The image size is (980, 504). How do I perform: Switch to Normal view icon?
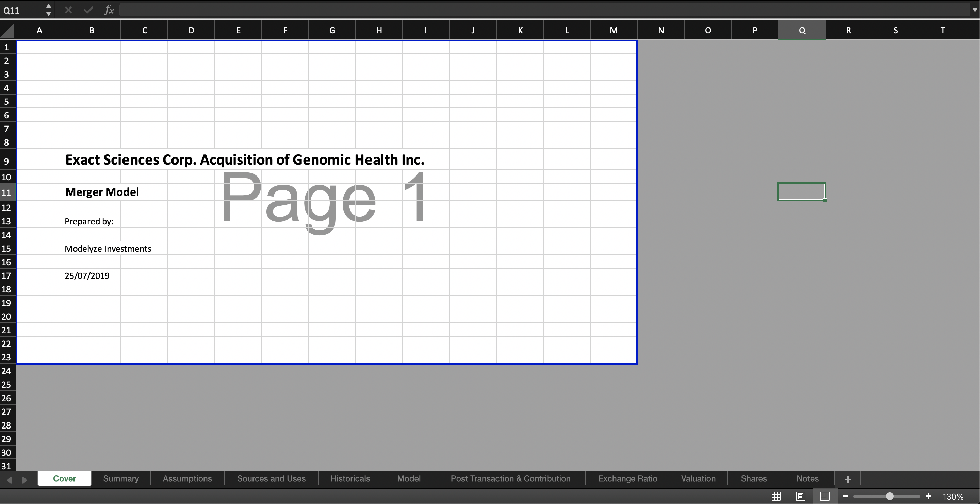(x=776, y=496)
